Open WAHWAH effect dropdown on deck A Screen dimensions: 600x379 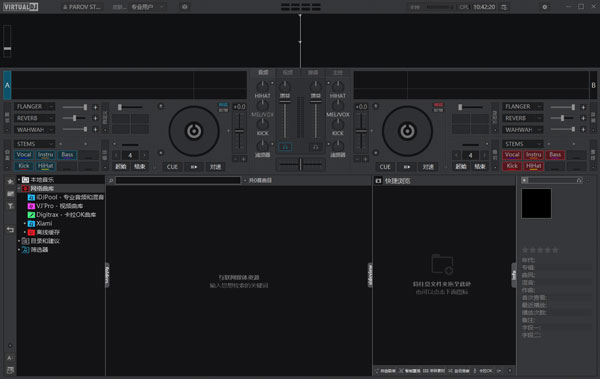(34, 130)
